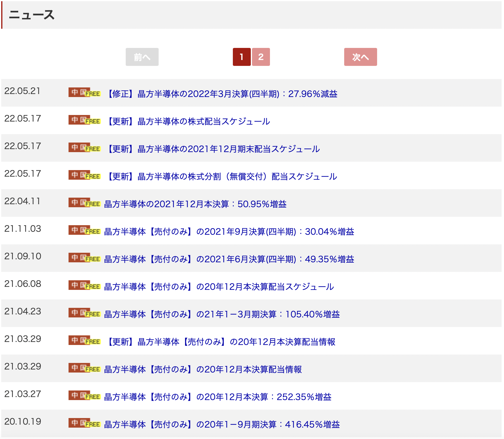Viewport: 504px width, 439px height.
Task: Click the 次へ next page button
Action: (x=360, y=57)
